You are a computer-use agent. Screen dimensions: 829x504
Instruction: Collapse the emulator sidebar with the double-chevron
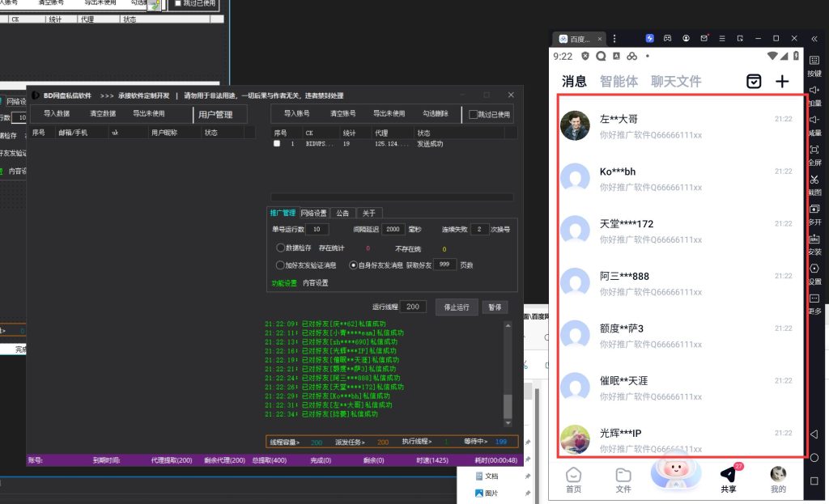(814, 38)
